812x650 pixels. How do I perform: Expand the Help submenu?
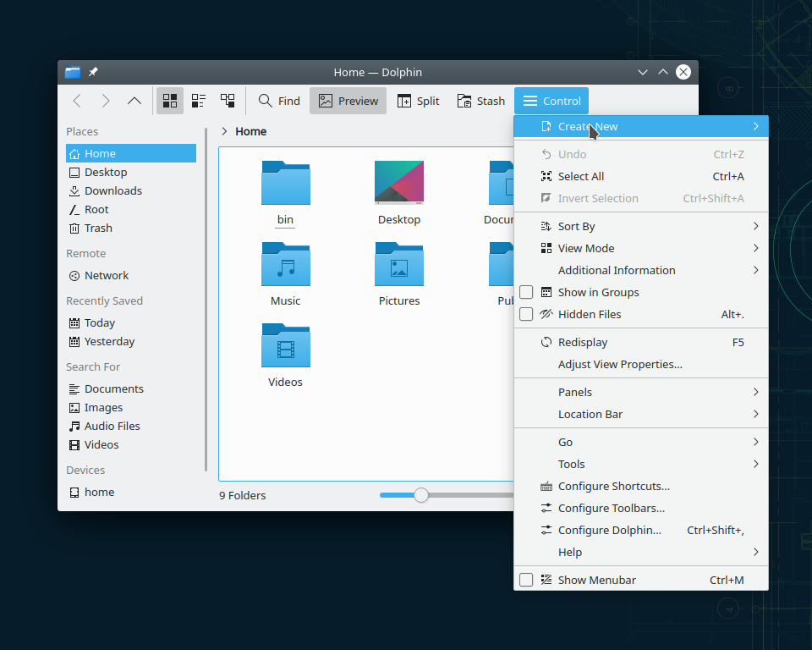click(640, 552)
